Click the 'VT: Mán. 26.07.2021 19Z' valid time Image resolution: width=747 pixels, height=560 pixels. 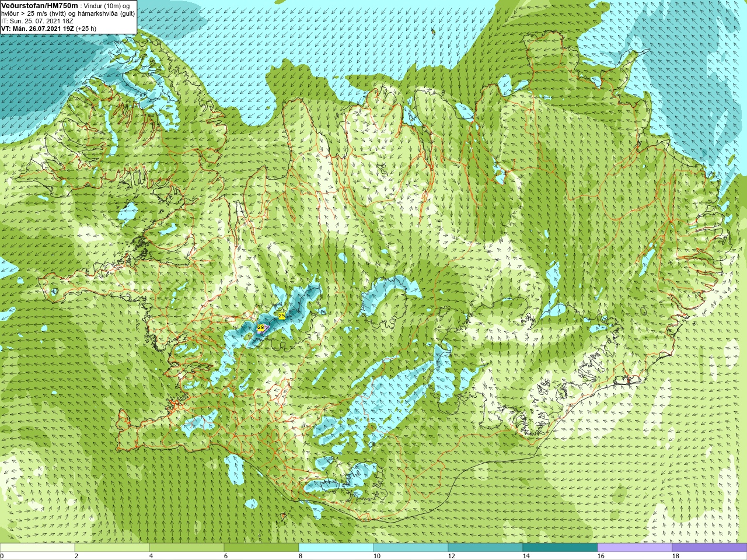pos(37,29)
